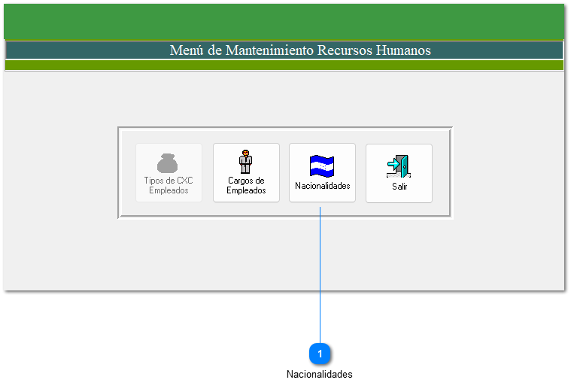Open the Cargos de Empleados screen
Viewport: 571px width, 392px height.
click(x=246, y=173)
